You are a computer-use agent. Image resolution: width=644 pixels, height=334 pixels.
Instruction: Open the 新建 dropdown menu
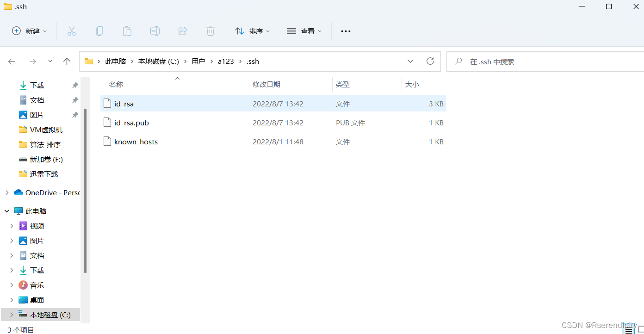(x=30, y=31)
